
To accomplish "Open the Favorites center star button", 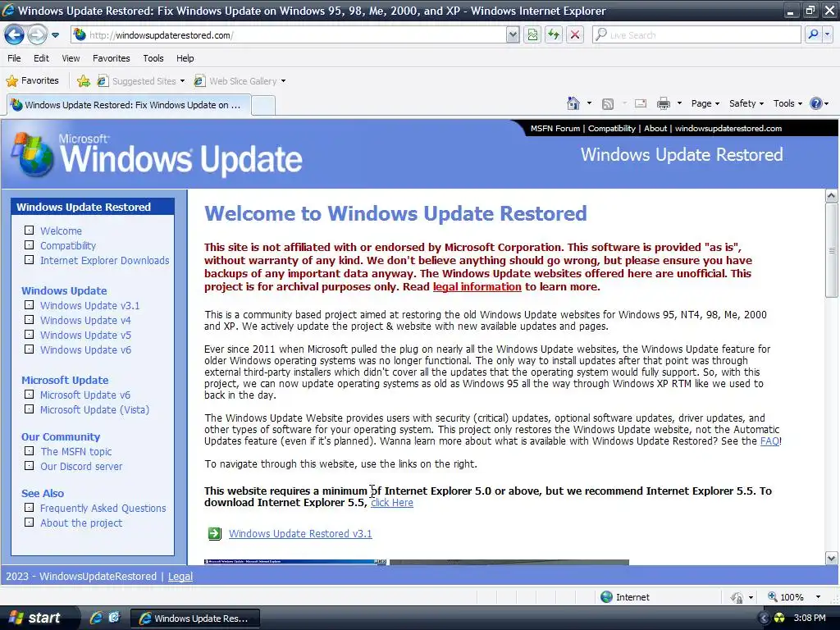I will point(32,81).
